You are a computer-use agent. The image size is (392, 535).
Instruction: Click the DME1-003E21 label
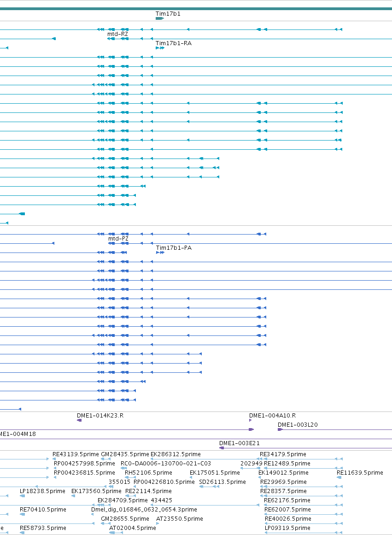(239, 443)
